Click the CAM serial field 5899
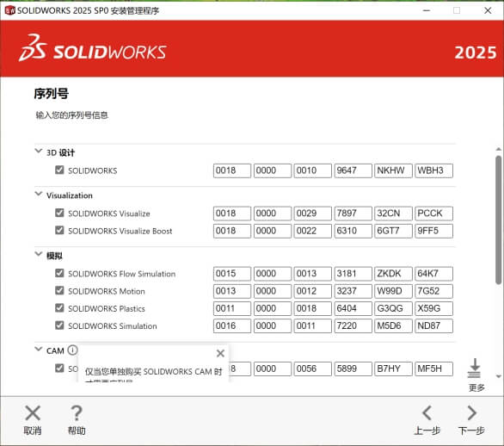Screen dimensions: 504x446 coord(353,369)
